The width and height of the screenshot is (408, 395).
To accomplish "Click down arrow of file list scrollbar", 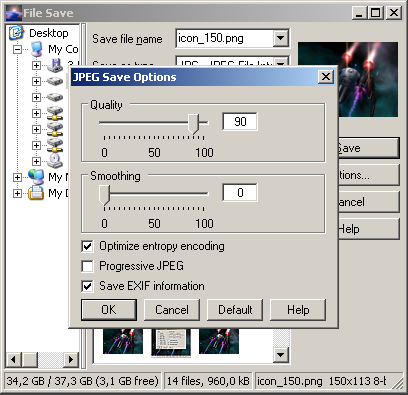I will pos(281,355).
